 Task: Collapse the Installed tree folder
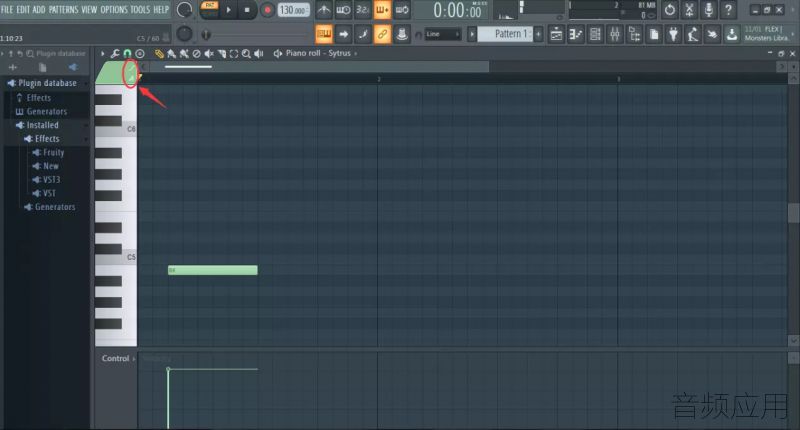pos(42,125)
